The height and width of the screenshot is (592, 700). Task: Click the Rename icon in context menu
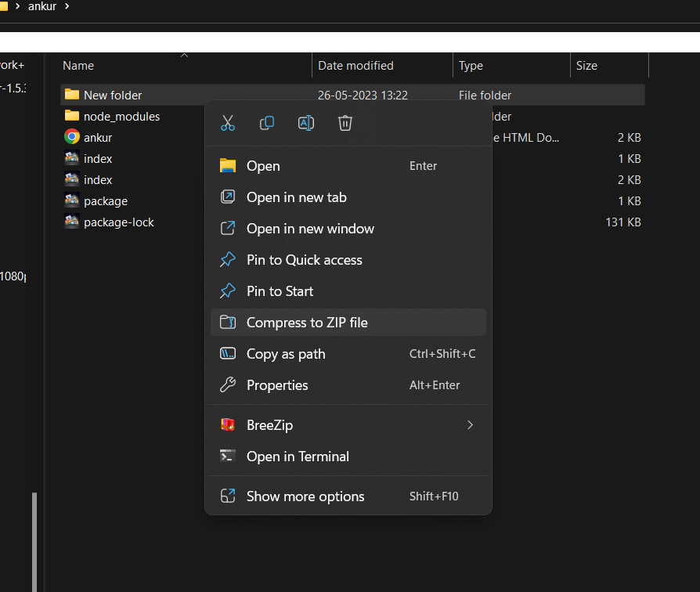(306, 123)
